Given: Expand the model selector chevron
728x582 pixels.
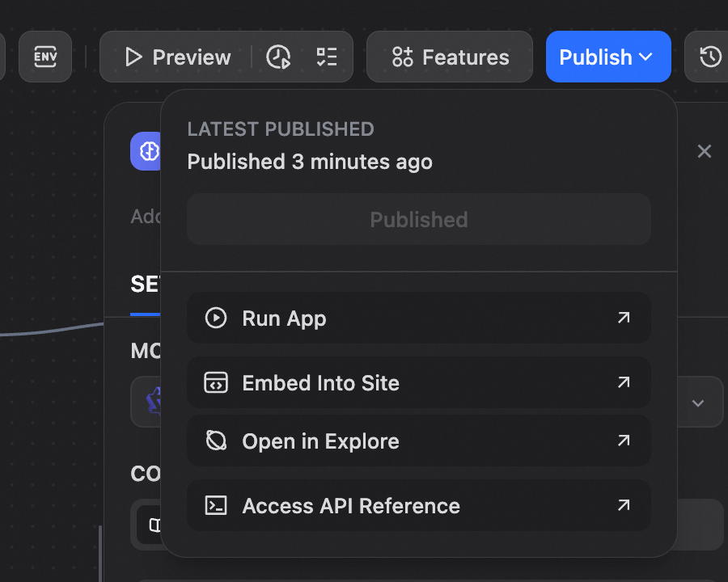Looking at the screenshot, I should 697,403.
